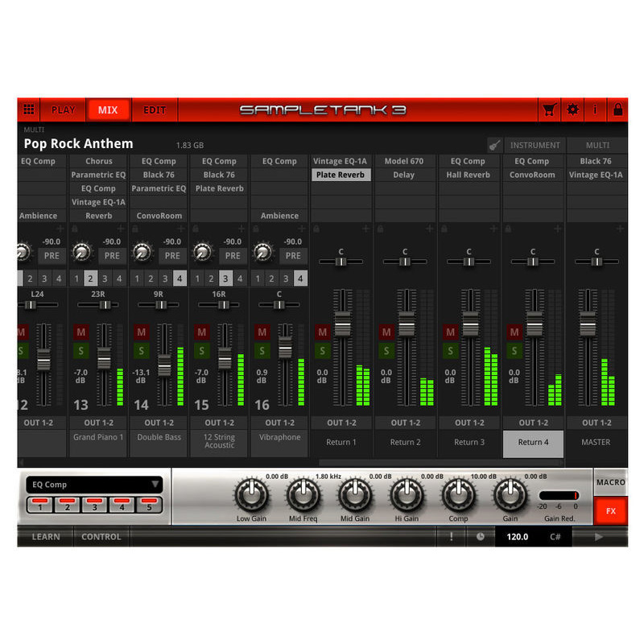Mute channel 13 Grand Piano
The height and width of the screenshot is (644, 644).
pos(81,332)
